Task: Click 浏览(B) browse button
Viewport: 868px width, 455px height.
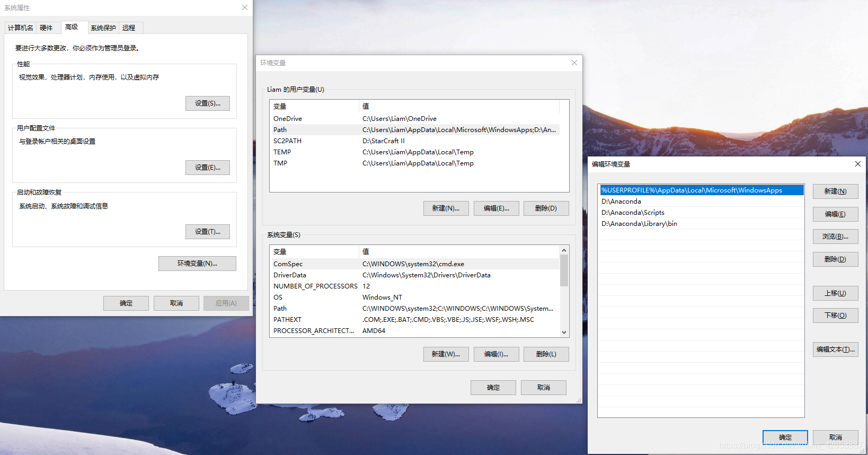Action: point(836,237)
